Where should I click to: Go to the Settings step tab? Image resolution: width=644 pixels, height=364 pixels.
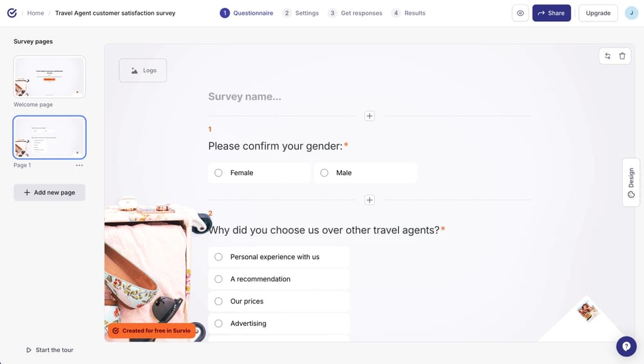(301, 13)
